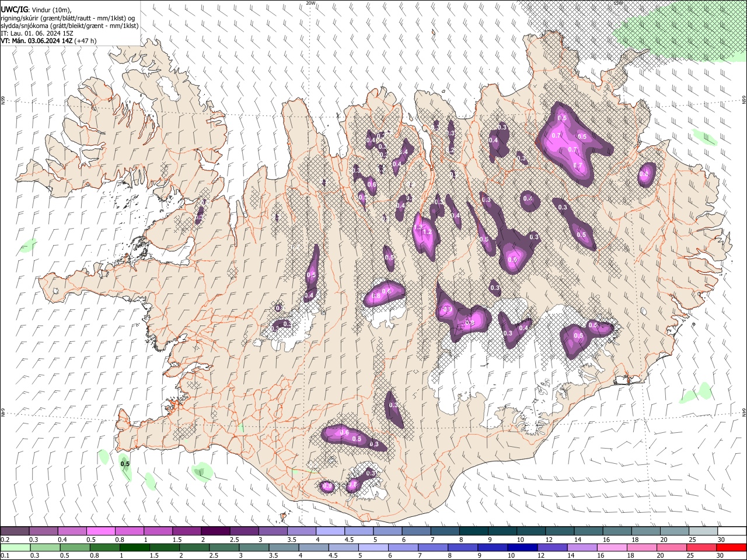The image size is (747, 560).
Task: Click the light gray 25 swatch in the upper legend
Action: tap(703, 531)
